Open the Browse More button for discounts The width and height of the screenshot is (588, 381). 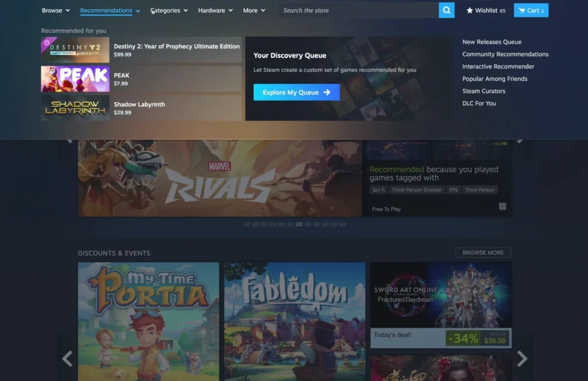[x=482, y=252]
